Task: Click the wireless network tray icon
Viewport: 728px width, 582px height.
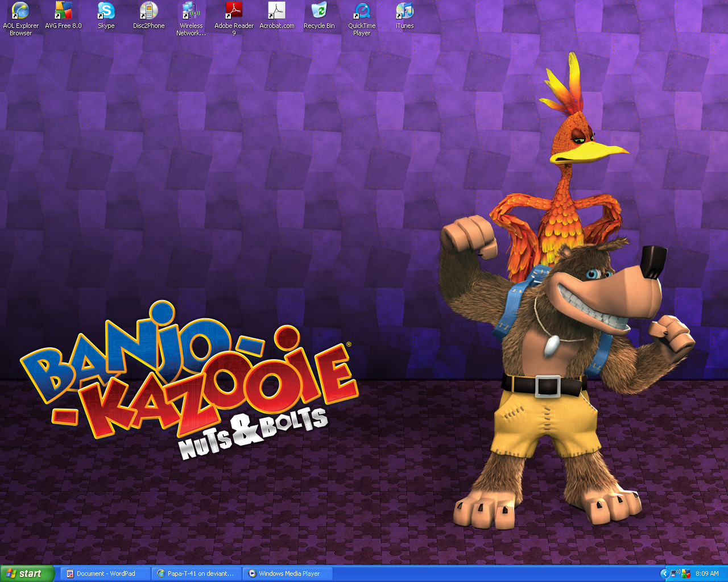Action: click(x=675, y=573)
